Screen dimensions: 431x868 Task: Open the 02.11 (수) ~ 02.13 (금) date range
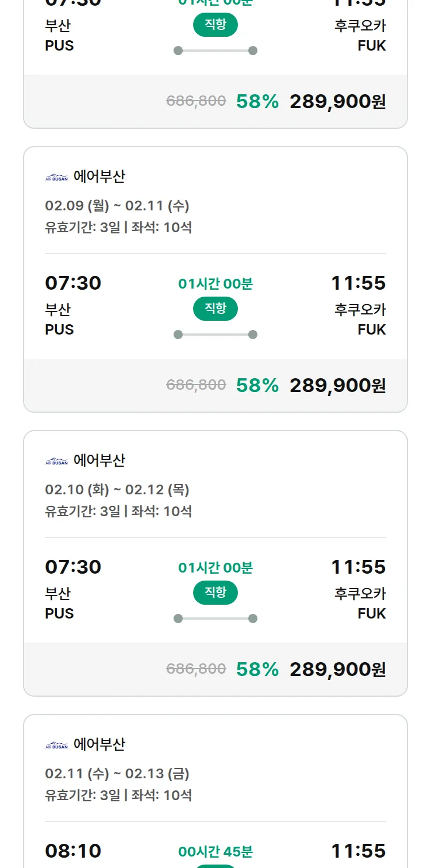(117, 774)
